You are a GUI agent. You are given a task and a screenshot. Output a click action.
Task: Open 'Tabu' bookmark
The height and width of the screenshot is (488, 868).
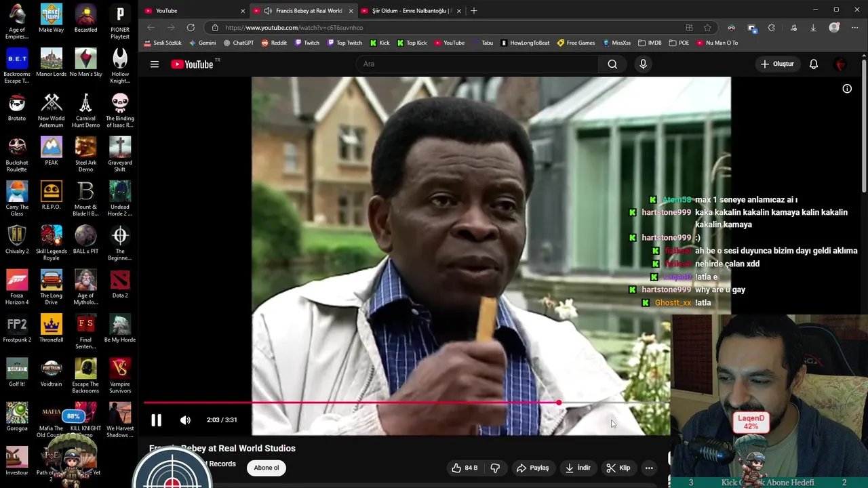click(482, 43)
